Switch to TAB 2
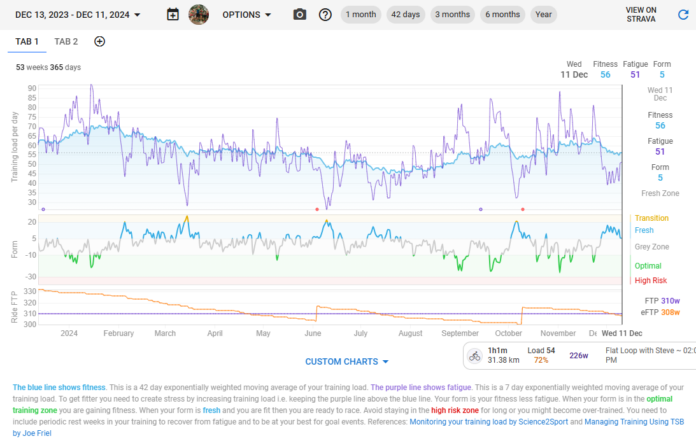 point(66,41)
